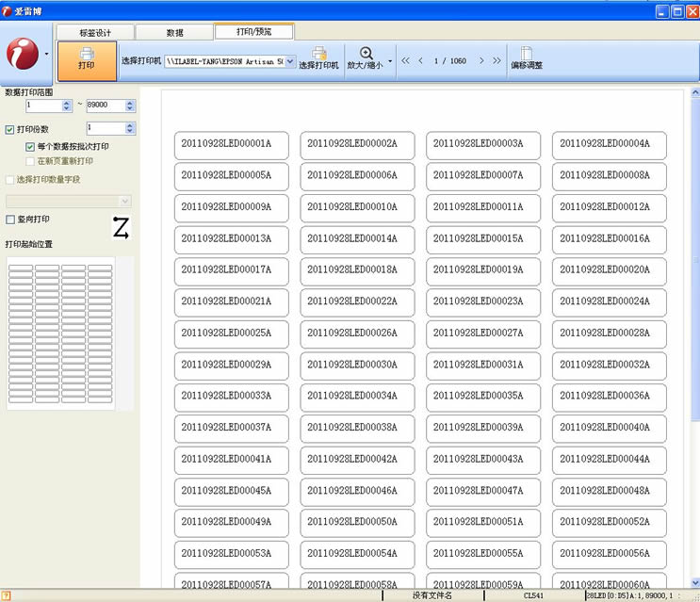Enable the 竖向打印 checkbox
Image resolution: width=700 pixels, height=602 pixels.
(9, 220)
